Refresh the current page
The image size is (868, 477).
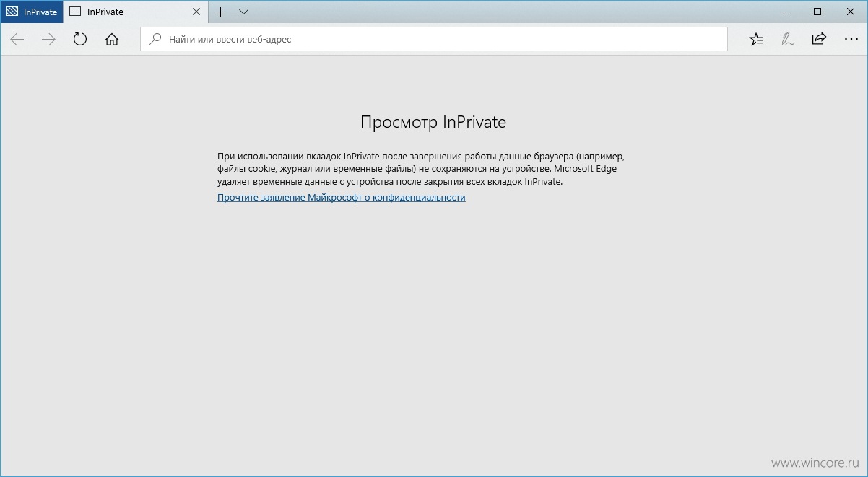(x=80, y=40)
